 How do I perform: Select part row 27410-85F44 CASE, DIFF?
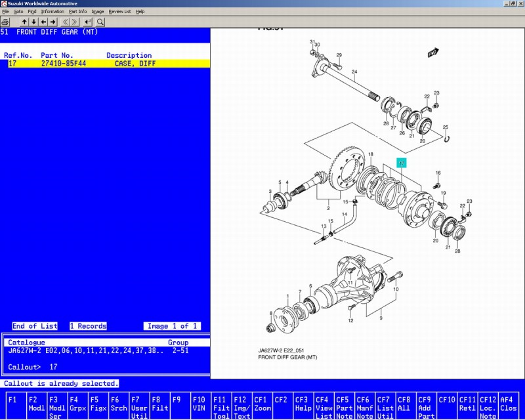click(x=109, y=64)
